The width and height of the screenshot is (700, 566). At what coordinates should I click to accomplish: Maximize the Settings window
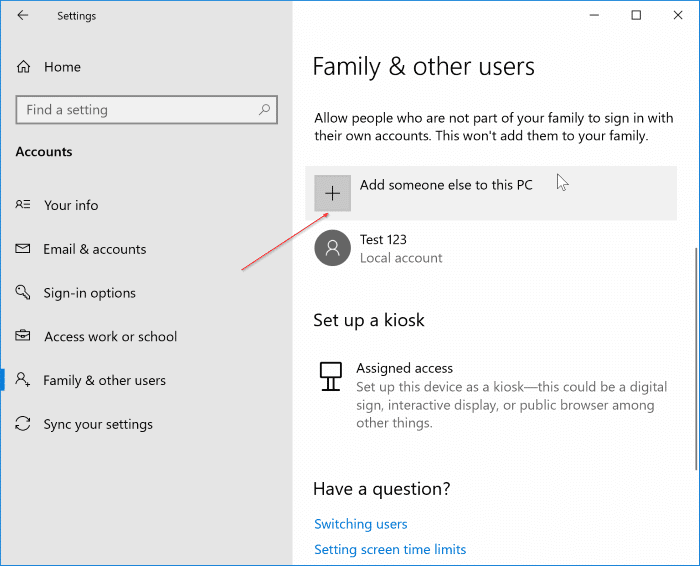636,15
